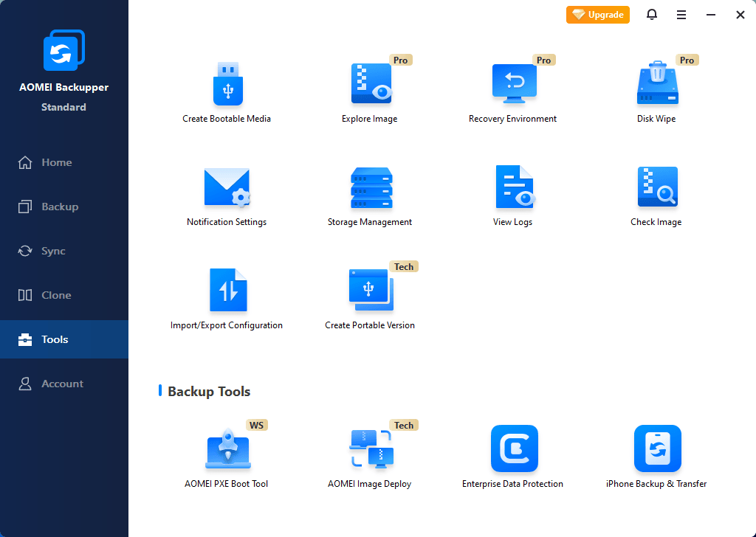The image size is (756, 537).
Task: Switch to the Backup sidebar tab
Action: pos(64,207)
